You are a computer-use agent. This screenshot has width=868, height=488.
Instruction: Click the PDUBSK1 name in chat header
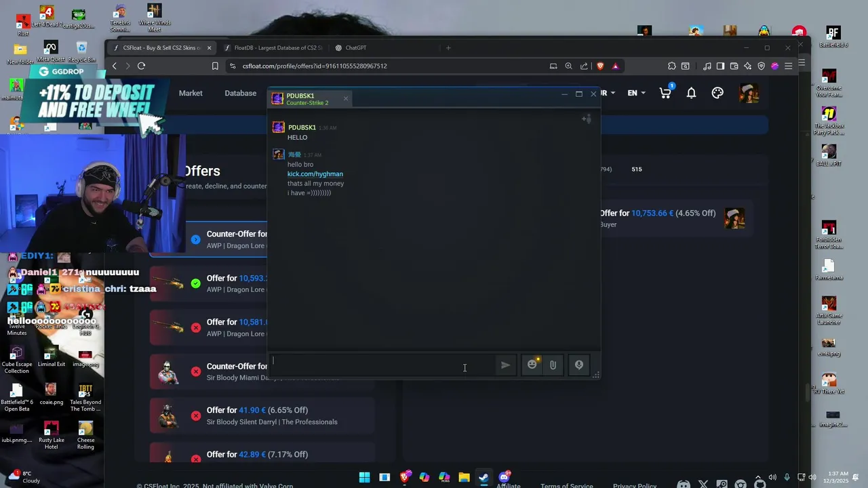300,96
